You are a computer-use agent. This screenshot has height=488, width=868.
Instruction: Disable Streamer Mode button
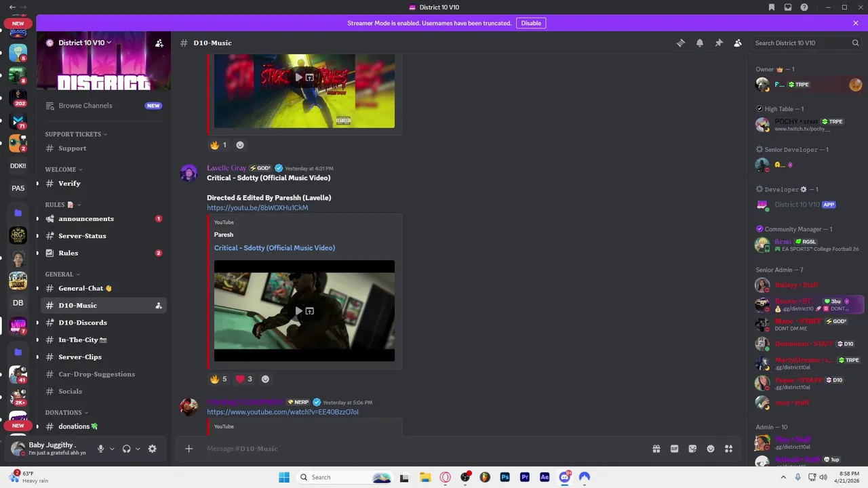(x=531, y=23)
